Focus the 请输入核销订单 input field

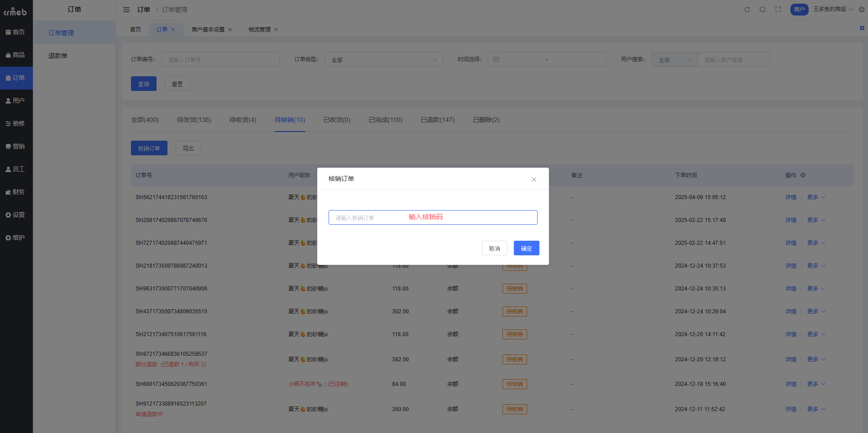coord(433,217)
